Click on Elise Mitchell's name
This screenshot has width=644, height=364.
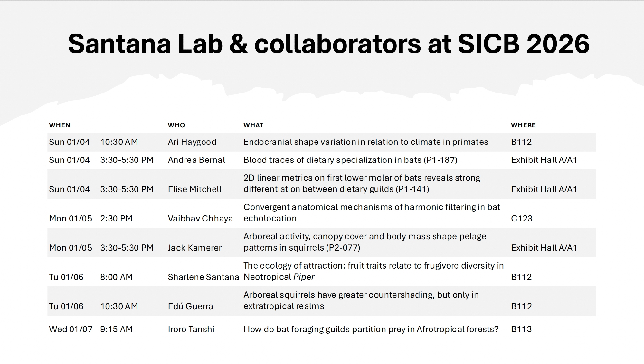pos(194,189)
